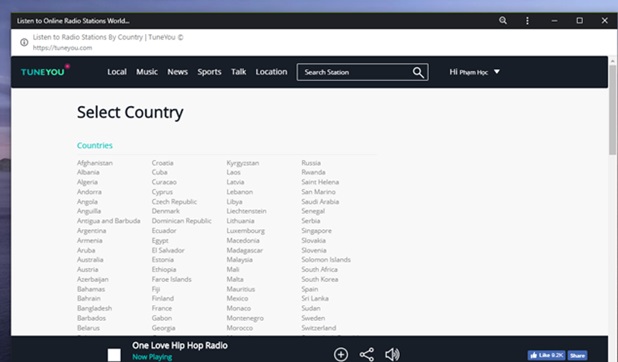
Task: Open the Malaysia country link
Action: tap(240, 260)
